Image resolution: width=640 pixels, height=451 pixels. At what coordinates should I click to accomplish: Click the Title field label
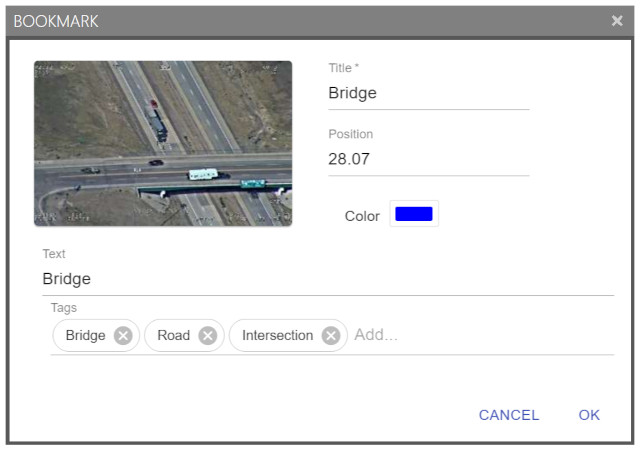[343, 68]
